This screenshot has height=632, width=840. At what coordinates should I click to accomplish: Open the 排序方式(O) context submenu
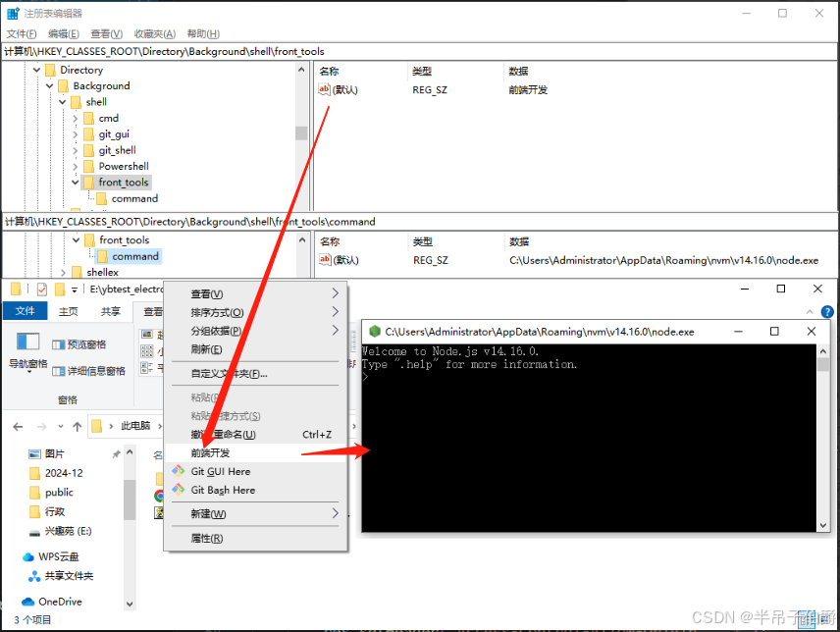point(255,312)
